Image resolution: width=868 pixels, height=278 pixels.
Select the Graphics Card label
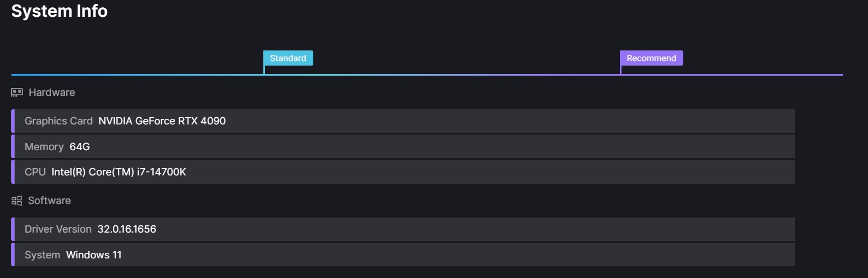click(58, 121)
